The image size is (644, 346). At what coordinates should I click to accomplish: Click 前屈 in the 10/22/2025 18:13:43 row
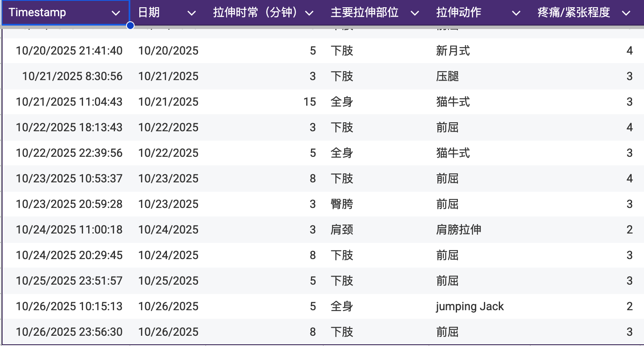tap(448, 127)
